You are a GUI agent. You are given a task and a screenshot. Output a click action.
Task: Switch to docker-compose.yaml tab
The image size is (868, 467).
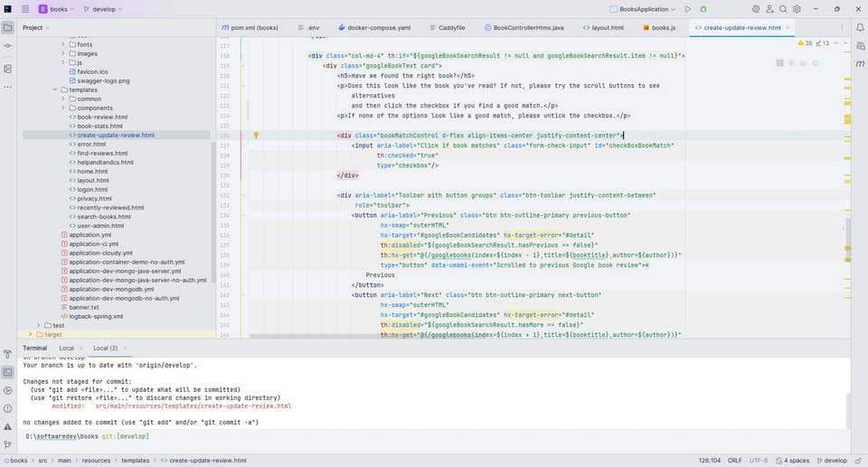374,28
